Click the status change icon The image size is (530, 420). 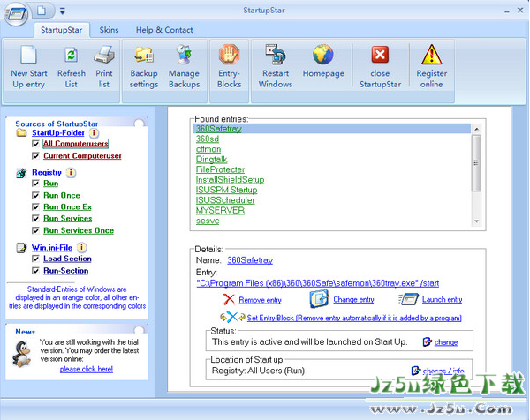(x=428, y=341)
